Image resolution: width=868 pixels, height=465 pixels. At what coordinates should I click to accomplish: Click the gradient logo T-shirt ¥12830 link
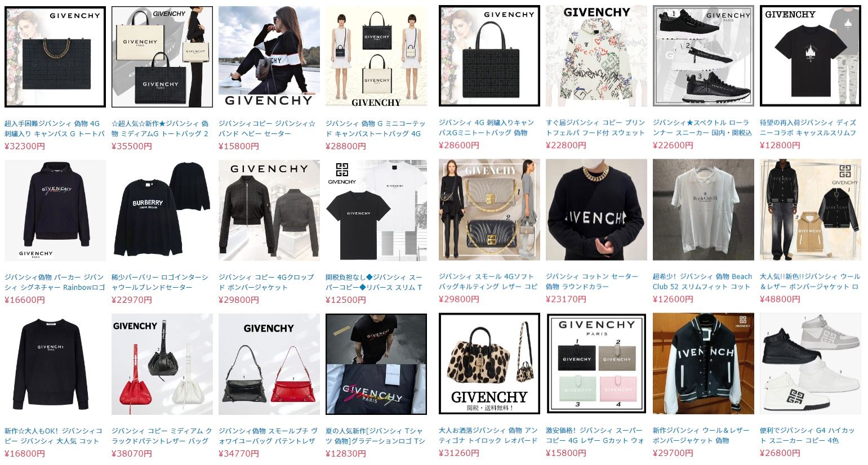point(376,436)
